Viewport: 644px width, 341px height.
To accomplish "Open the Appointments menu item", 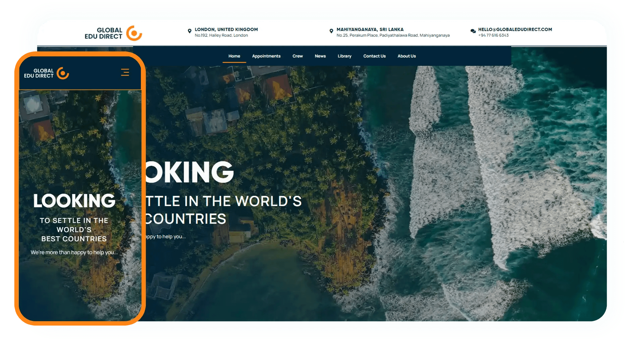I will (266, 56).
